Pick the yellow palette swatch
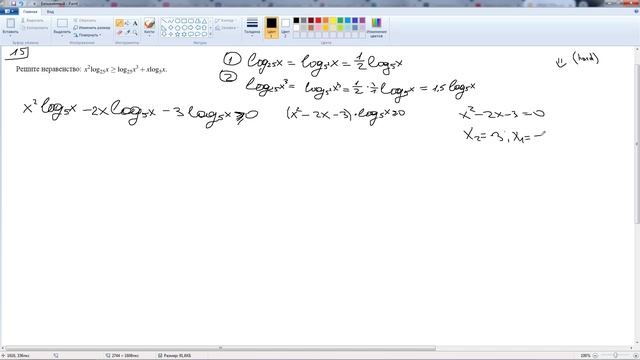640x360 pixels. tap(333, 20)
